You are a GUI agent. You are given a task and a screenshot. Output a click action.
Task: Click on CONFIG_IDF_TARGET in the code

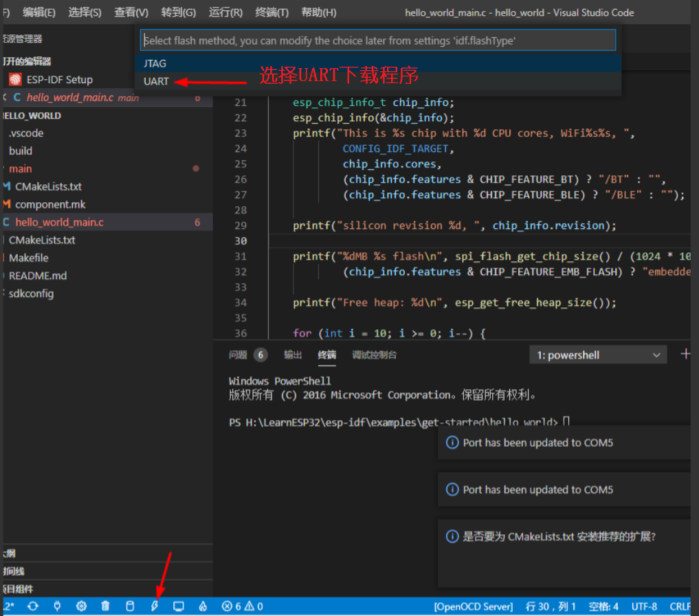395,148
